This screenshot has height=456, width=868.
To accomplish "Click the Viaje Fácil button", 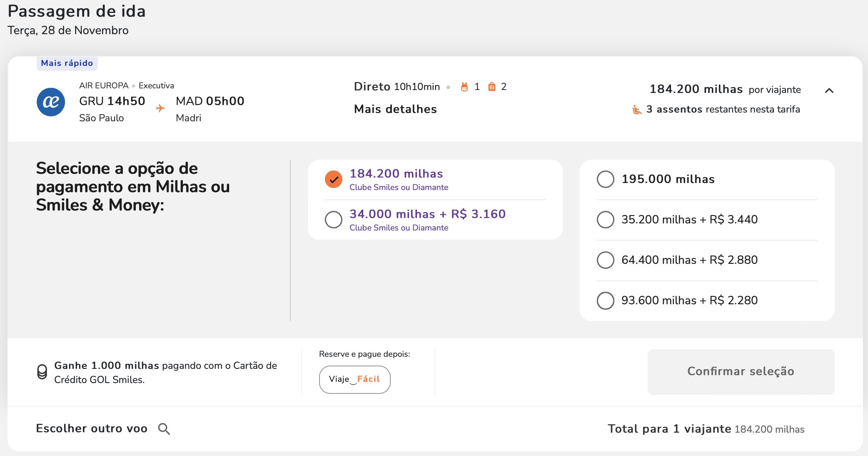I will point(355,380).
